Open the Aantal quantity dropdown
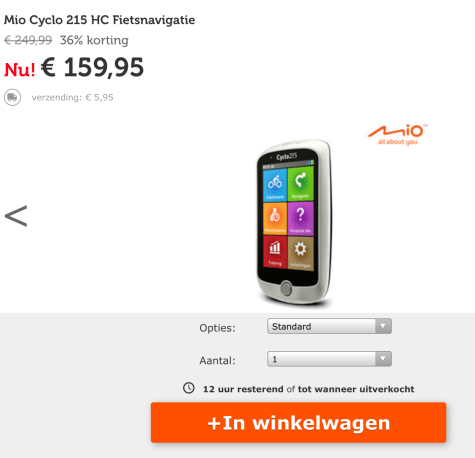475x458 pixels. click(329, 359)
